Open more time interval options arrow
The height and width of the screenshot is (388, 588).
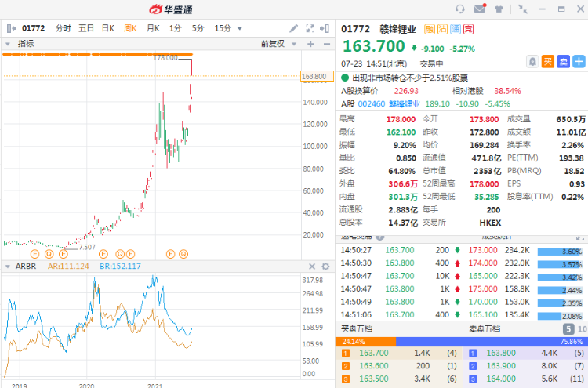[240, 28]
